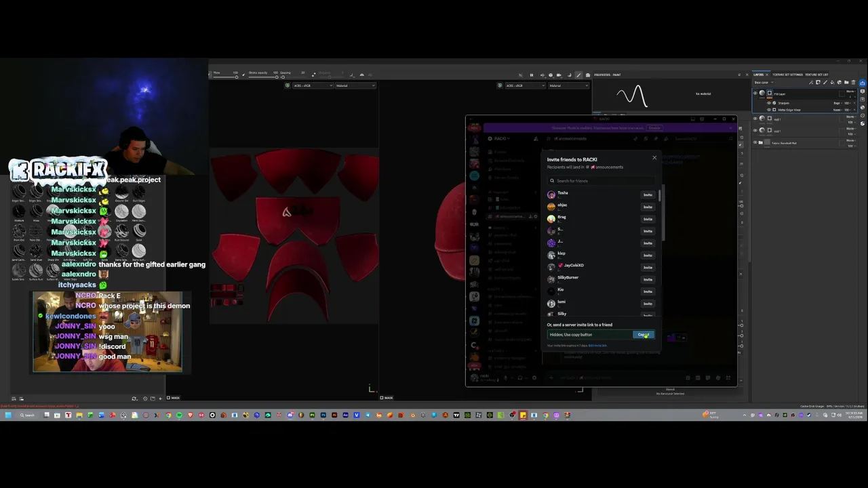This screenshot has width=868, height=488.
Task: Click the Search for friends field
Action: click(x=601, y=181)
